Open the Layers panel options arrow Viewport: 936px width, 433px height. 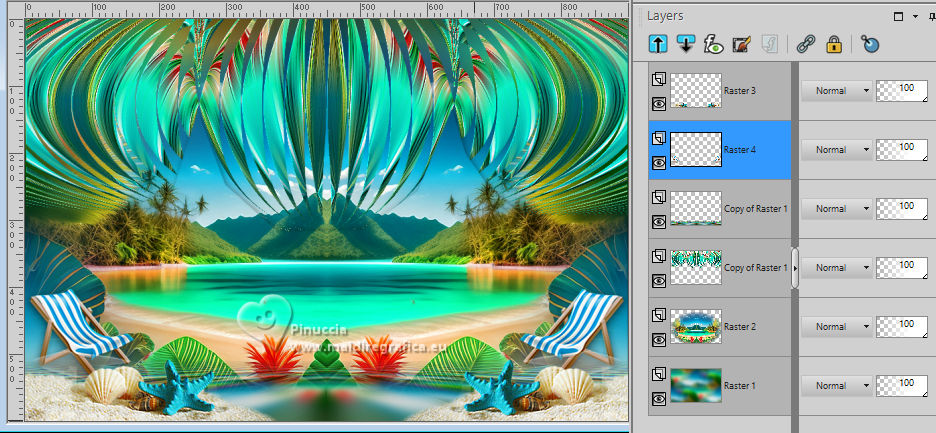[915, 17]
